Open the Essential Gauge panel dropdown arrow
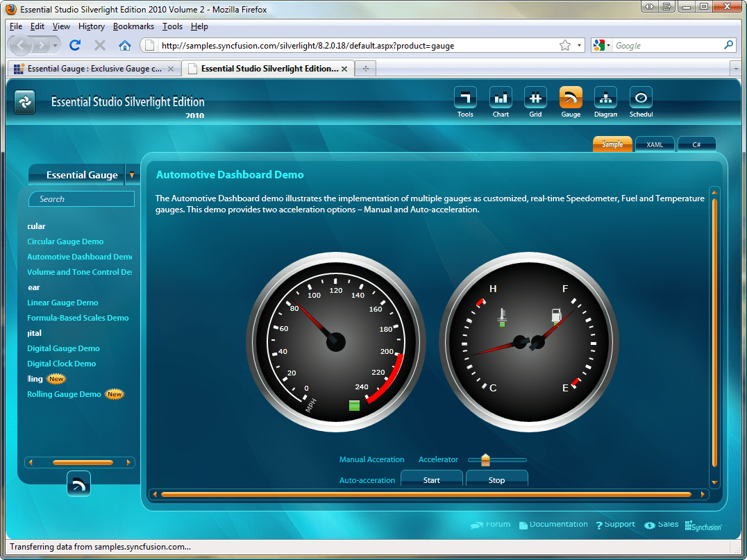The width and height of the screenshot is (747, 560). [x=132, y=175]
